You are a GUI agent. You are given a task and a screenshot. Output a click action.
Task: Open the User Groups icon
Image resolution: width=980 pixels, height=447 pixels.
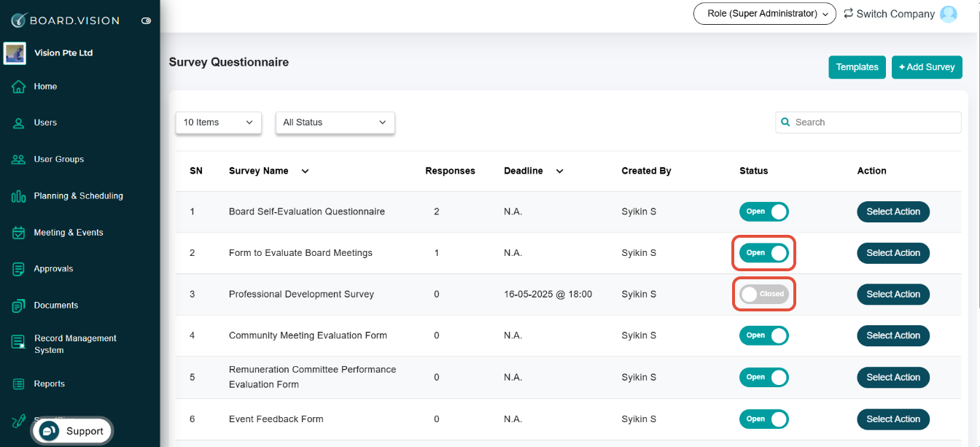pos(19,160)
